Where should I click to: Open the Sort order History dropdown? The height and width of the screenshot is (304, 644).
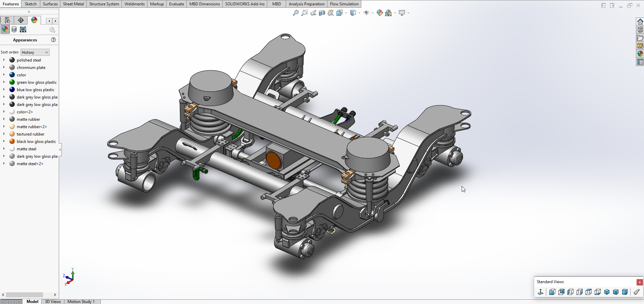click(x=35, y=52)
